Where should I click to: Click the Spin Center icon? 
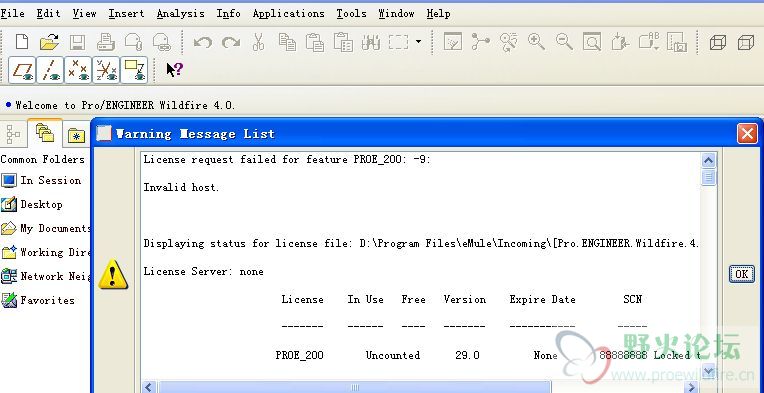[x=480, y=42]
